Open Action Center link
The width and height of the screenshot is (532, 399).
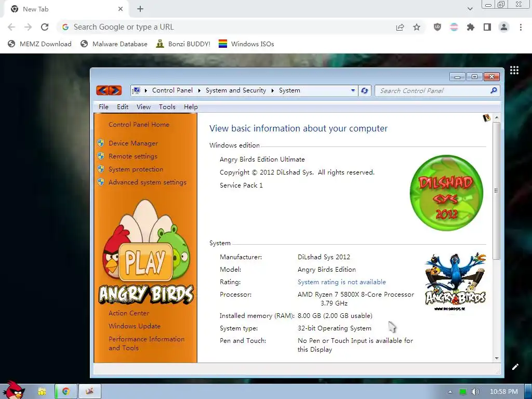click(x=129, y=313)
